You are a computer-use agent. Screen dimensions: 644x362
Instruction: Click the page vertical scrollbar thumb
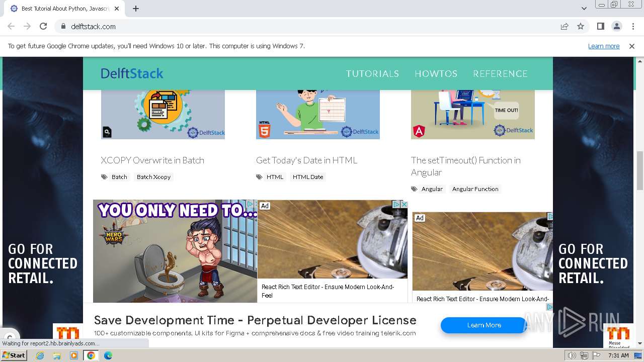(640, 171)
